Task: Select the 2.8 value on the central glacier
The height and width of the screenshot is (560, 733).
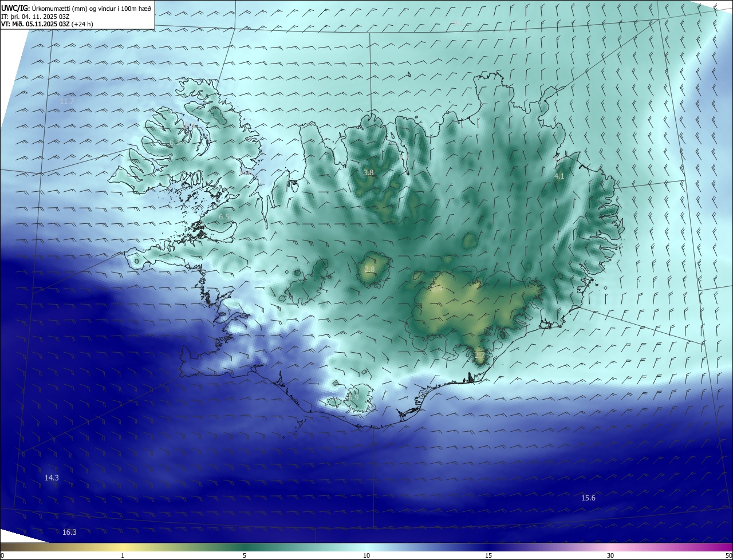Action: [x=369, y=270]
